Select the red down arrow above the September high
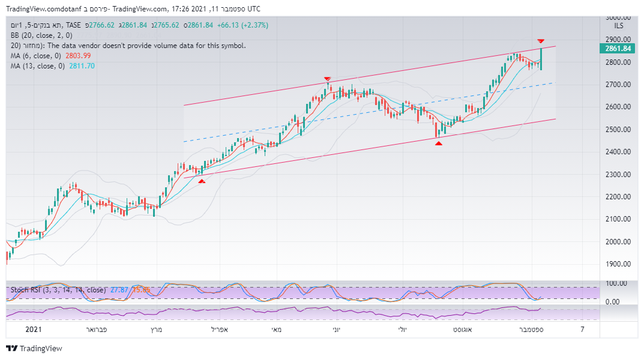Viewport: 644px width, 359px height. [x=541, y=41]
